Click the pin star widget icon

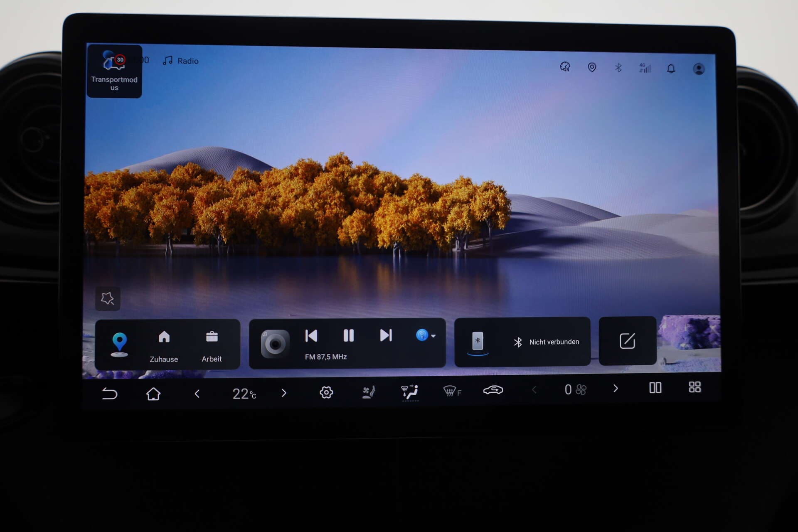click(x=108, y=298)
